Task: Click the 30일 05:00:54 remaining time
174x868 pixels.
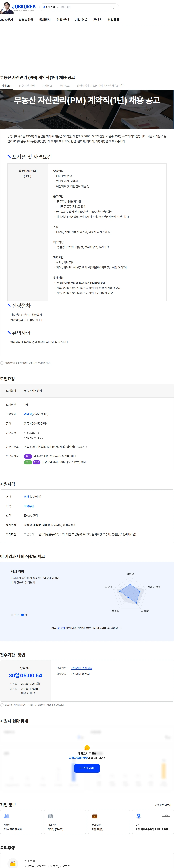Action: pos(25,675)
